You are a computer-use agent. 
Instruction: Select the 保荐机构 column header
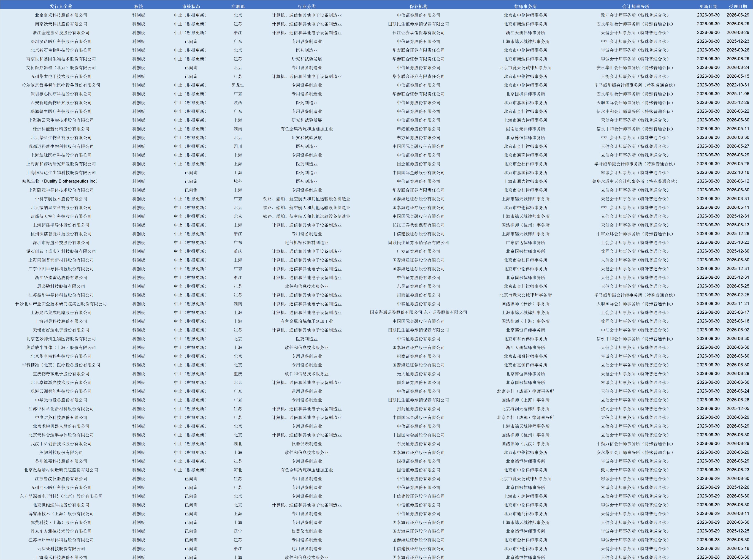pyautogui.click(x=418, y=6)
